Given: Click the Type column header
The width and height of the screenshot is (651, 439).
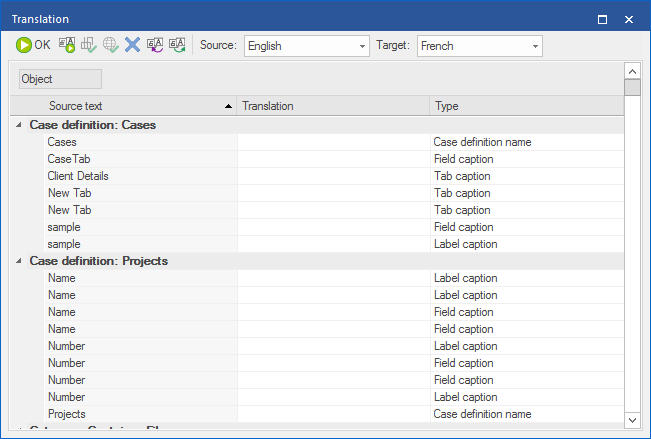Looking at the screenshot, I should click(x=525, y=106).
